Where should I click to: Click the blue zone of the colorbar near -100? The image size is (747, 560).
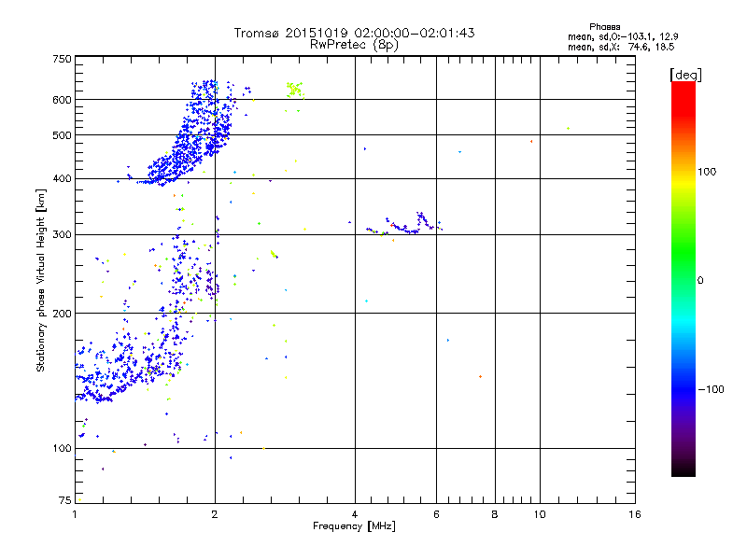click(684, 388)
